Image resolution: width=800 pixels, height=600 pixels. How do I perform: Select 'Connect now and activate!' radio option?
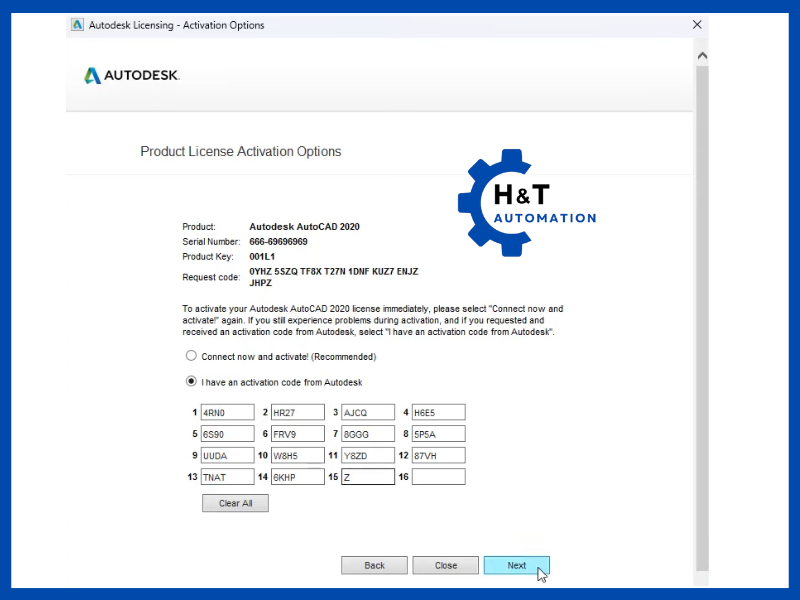point(191,356)
